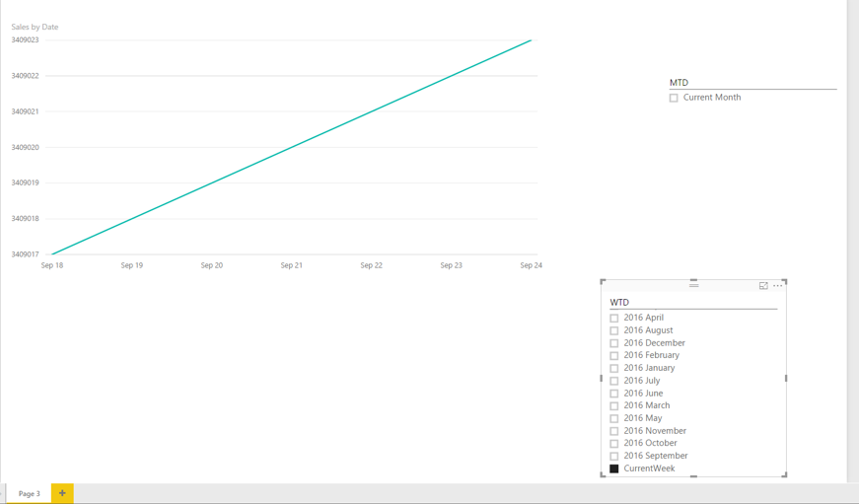Click the WTD slicer header
Image resolution: width=859 pixels, height=504 pixels.
tap(619, 303)
